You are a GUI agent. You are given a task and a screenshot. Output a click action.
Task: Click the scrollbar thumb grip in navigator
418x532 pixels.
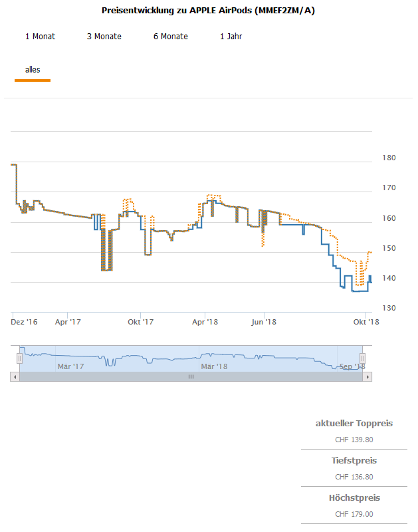191,376
